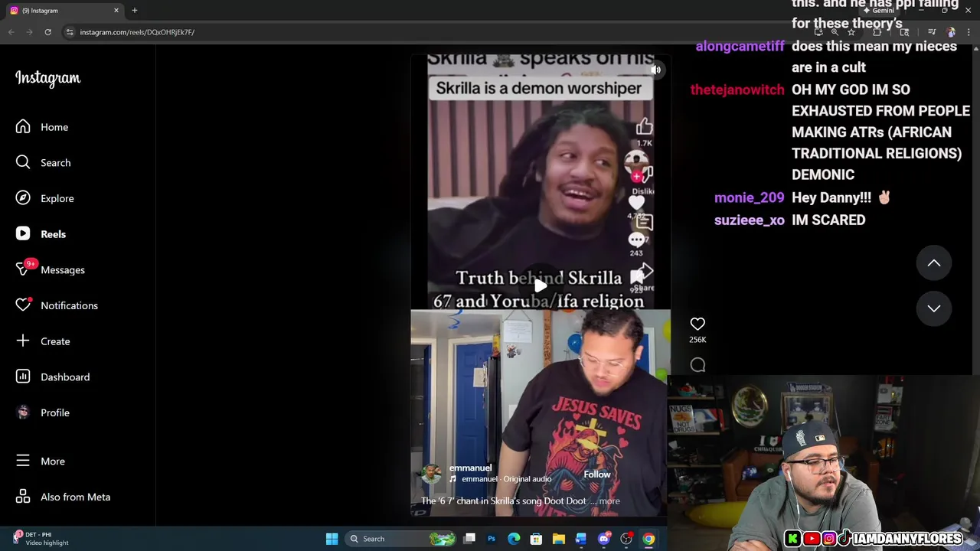Close the Instagram browser tab

click(116, 11)
